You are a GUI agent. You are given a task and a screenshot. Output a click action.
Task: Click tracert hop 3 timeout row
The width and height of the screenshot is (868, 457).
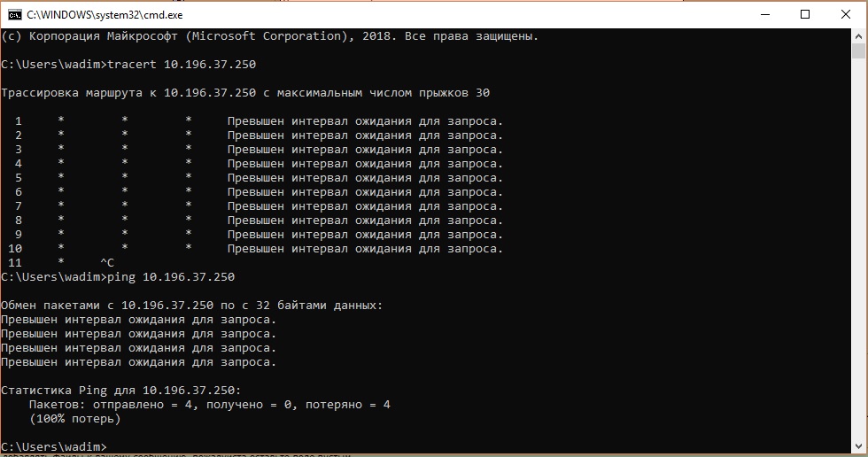pos(259,150)
